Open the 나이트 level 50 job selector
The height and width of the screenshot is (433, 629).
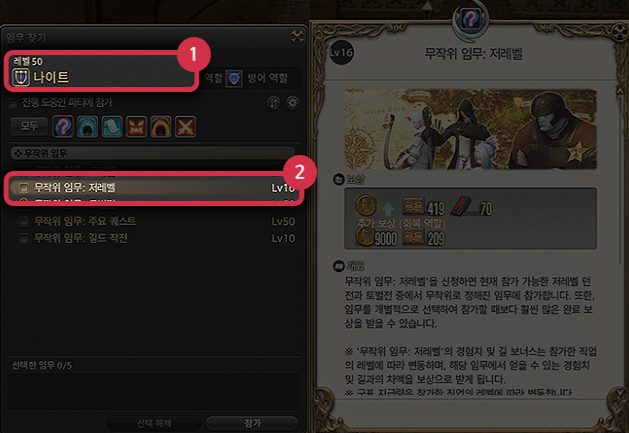pyautogui.click(x=101, y=71)
